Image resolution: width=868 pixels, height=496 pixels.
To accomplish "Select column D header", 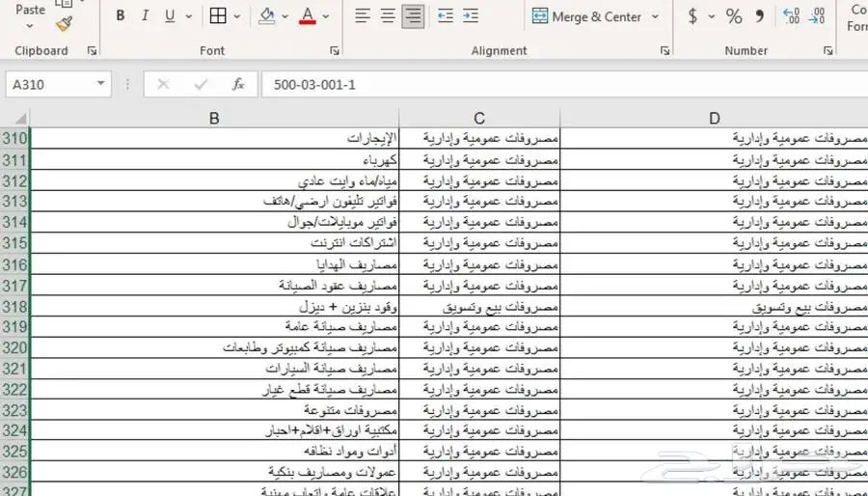I will [714, 118].
